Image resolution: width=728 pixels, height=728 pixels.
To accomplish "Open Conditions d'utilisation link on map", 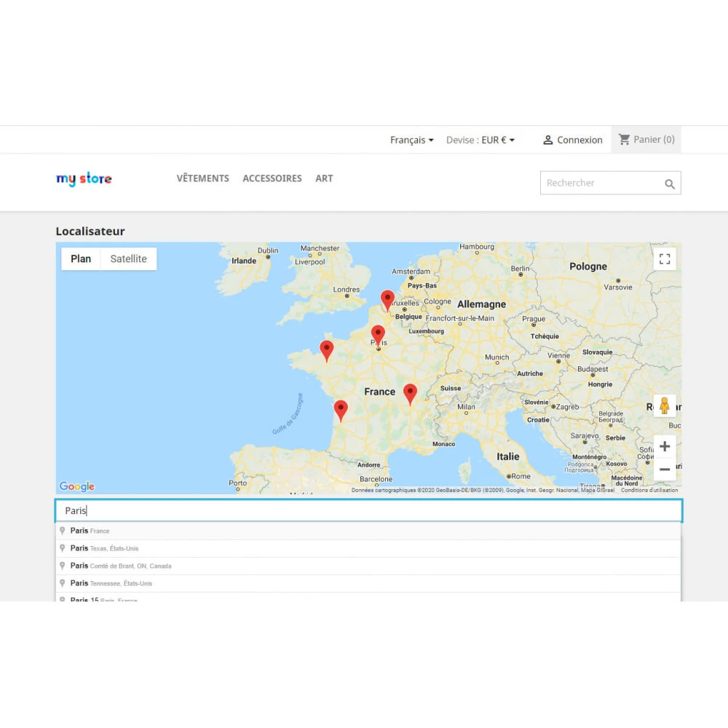I will tap(649, 490).
